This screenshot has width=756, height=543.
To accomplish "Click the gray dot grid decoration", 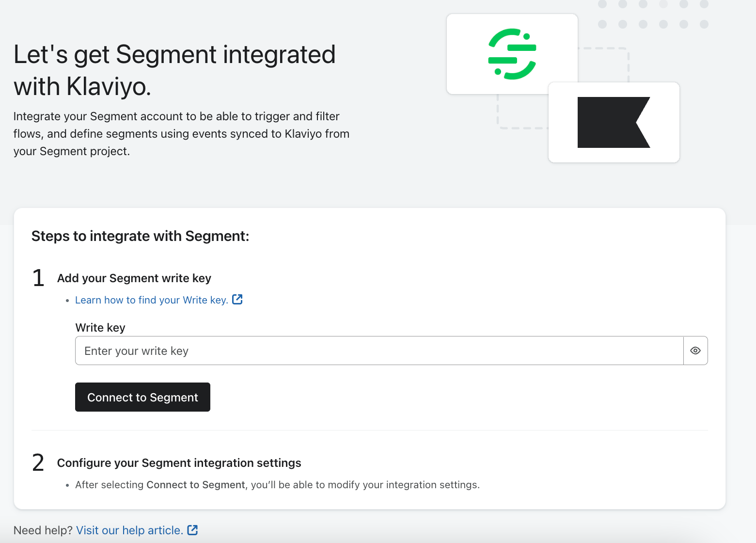I will 653,14.
